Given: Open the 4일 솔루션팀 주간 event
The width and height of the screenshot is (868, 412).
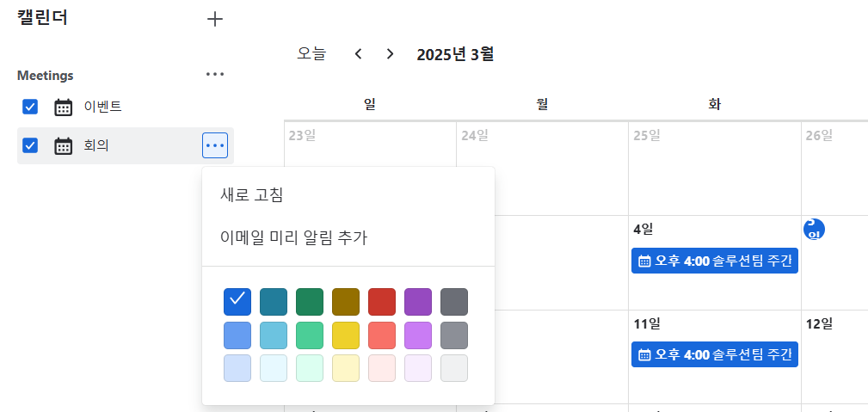Looking at the screenshot, I should tap(715, 261).
